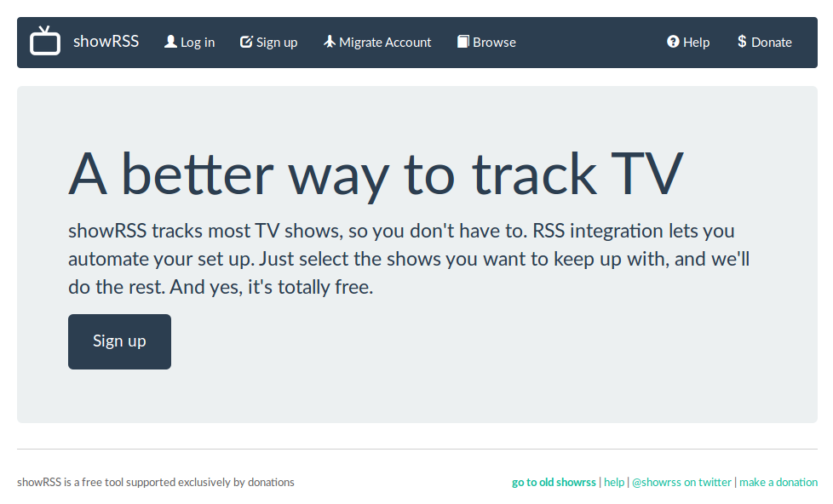Open the Donate navbar item

(x=765, y=43)
